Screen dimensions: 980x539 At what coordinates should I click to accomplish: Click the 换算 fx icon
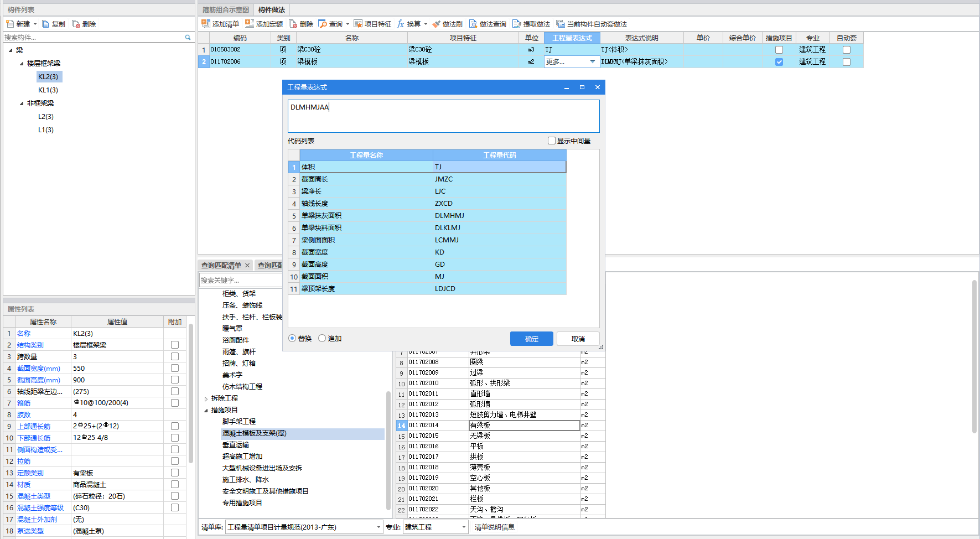tap(401, 24)
